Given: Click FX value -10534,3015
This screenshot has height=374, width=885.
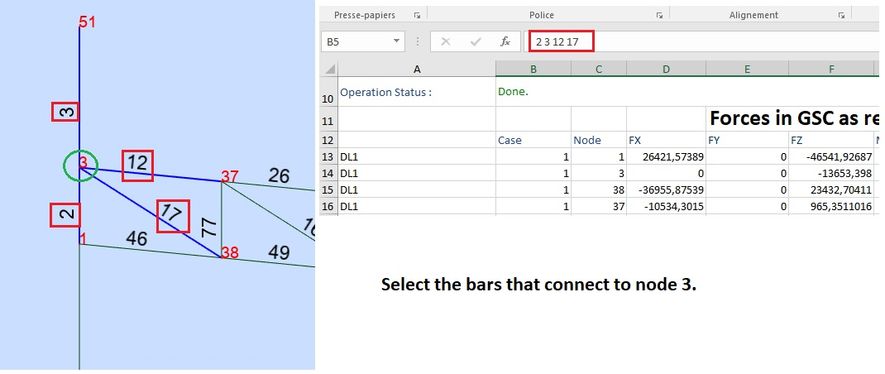Looking at the screenshot, I should pos(666,206).
